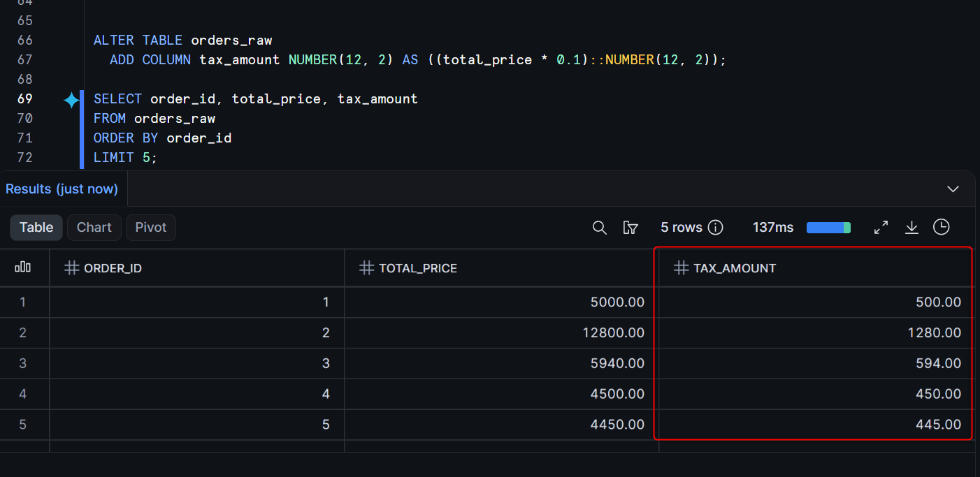This screenshot has width=980, height=477.
Task: Collapse the Results panel with the chevron
Action: [x=953, y=189]
